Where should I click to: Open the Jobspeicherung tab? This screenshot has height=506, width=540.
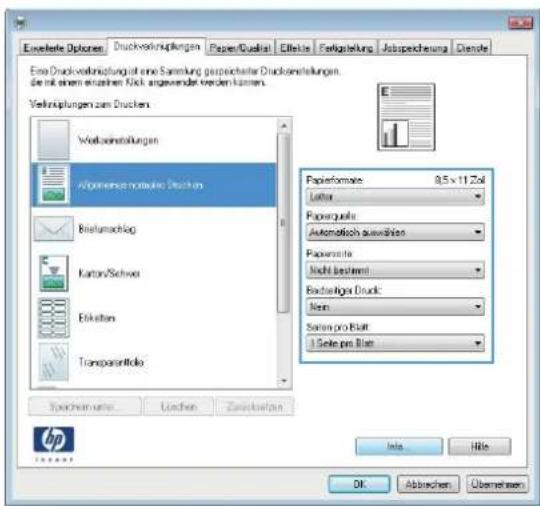pos(415,48)
